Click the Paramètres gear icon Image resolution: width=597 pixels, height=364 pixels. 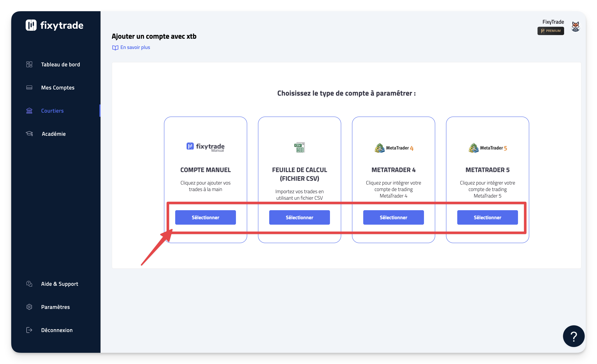[x=29, y=307]
